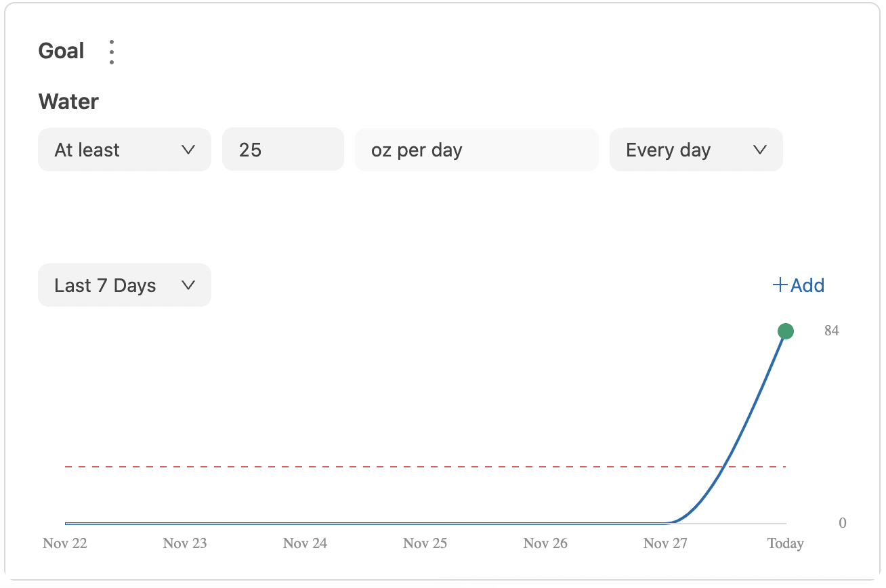Select the green data point for Today
The image size is (886, 588).
(785, 331)
